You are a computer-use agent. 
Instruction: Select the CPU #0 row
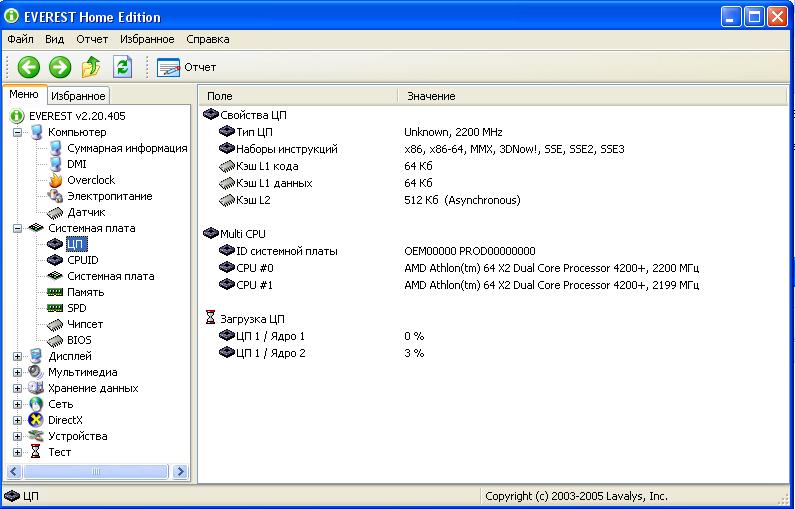point(254,268)
